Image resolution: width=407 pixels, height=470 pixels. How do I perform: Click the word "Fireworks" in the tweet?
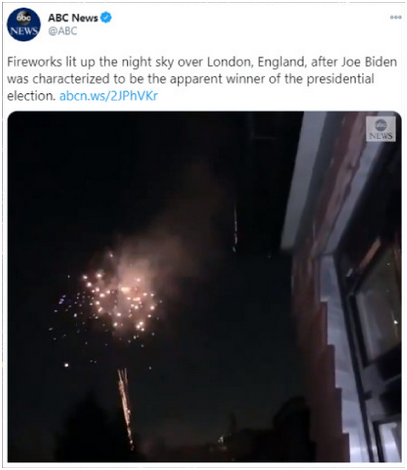point(34,62)
